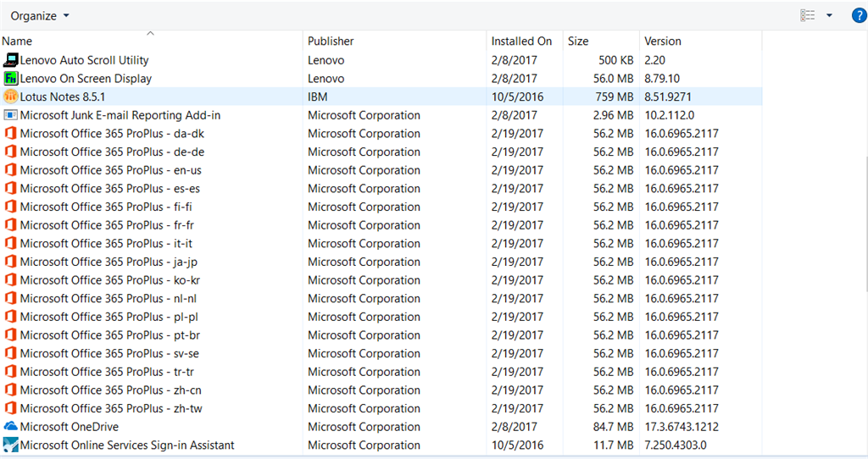Click the sort arrow above the Name column
The width and height of the screenshot is (868, 459).
pyautogui.click(x=151, y=34)
